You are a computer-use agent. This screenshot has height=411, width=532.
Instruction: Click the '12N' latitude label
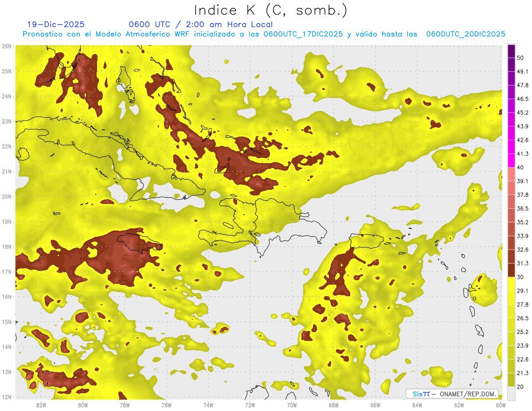[6, 397]
